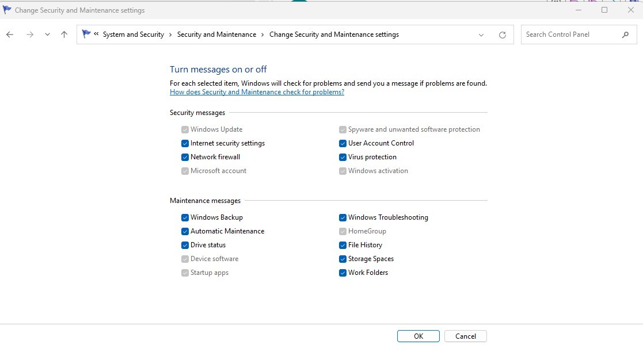Toggle Windows Troubleshooting checkbox
The image size is (643, 364).
[x=343, y=217]
